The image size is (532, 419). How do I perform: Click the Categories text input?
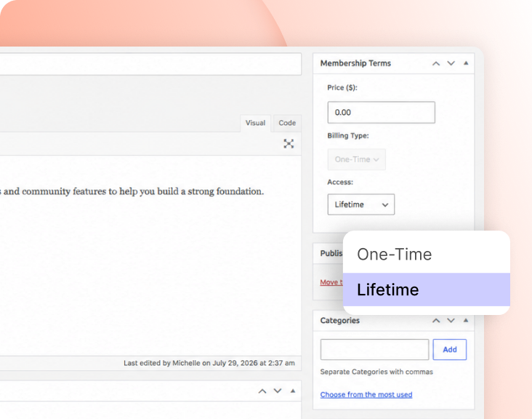pos(374,349)
